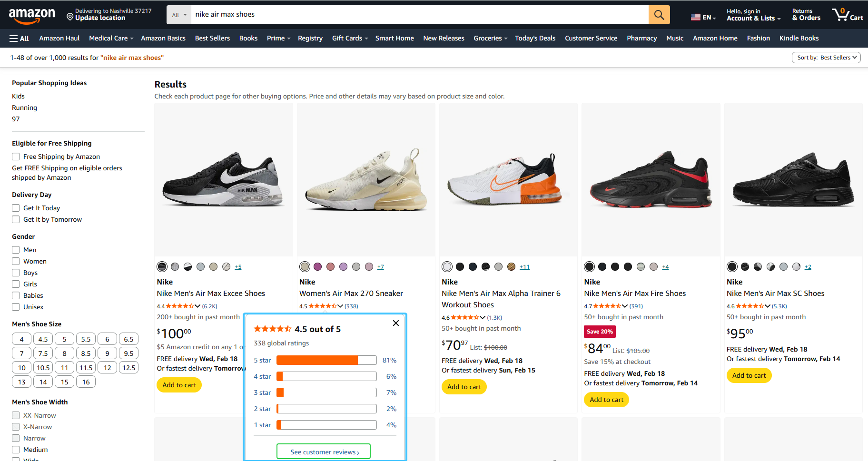The width and height of the screenshot is (868, 461).
Task: Open Today's Deals from the navigation menu
Action: click(x=535, y=38)
